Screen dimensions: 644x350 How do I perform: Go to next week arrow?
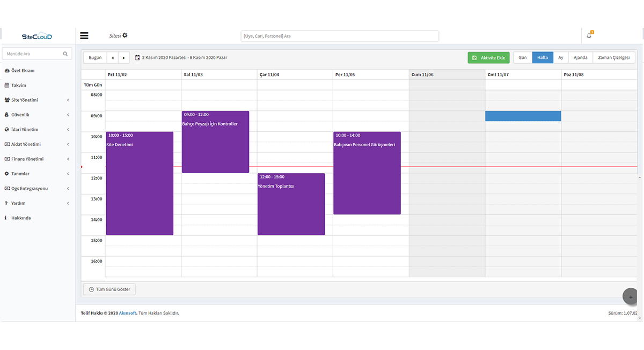(124, 57)
